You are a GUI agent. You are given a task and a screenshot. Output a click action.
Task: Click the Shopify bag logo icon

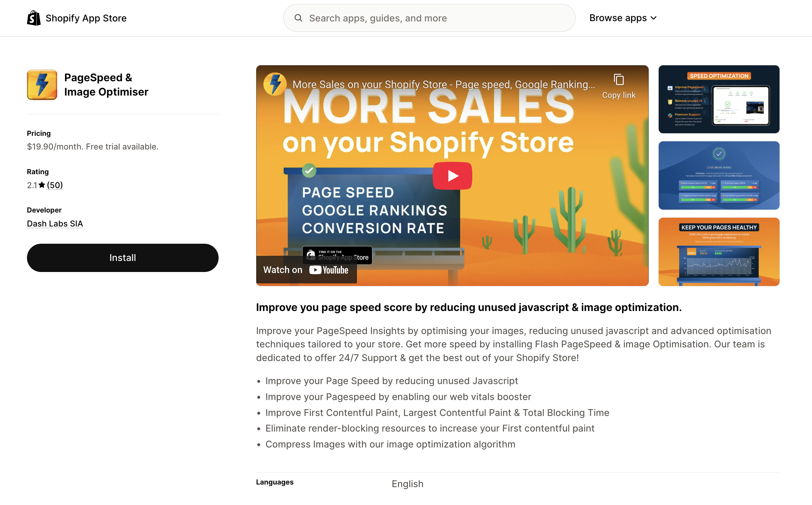[34, 18]
